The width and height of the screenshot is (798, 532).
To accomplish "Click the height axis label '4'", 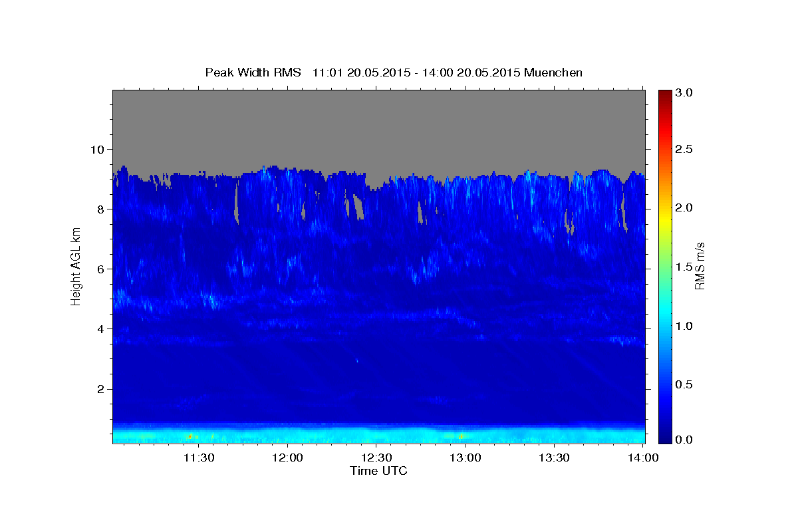I will (102, 329).
